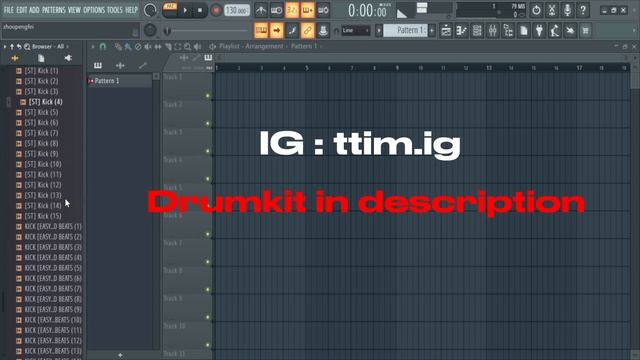Click the Stop button in transport

click(x=200, y=10)
